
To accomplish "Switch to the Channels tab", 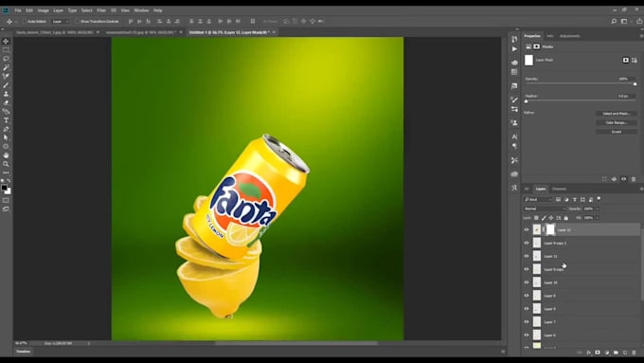I will (559, 190).
